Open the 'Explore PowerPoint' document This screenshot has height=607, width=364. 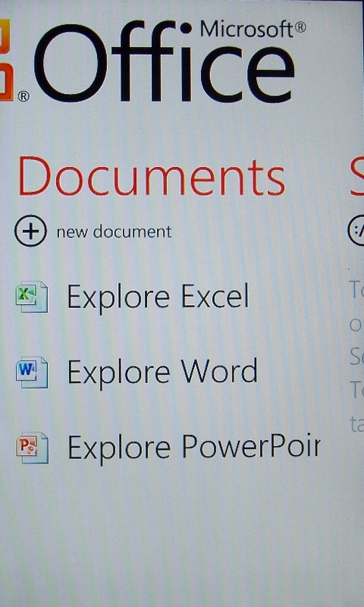coord(194,448)
